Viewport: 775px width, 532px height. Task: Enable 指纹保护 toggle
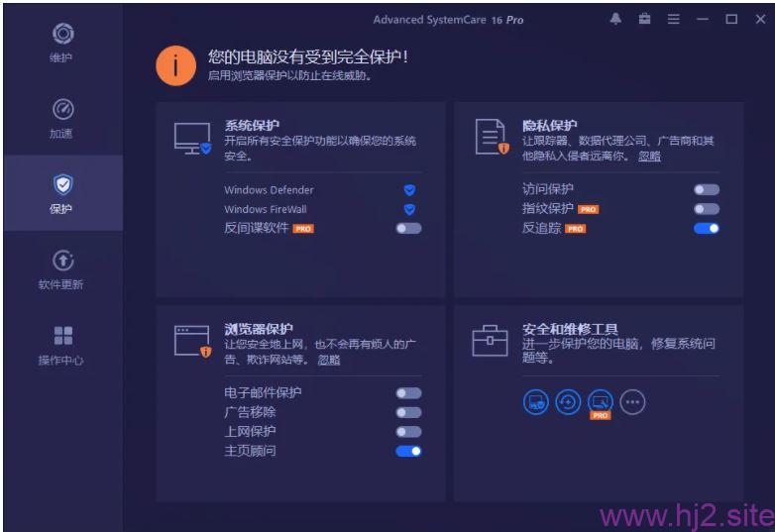pyautogui.click(x=707, y=209)
